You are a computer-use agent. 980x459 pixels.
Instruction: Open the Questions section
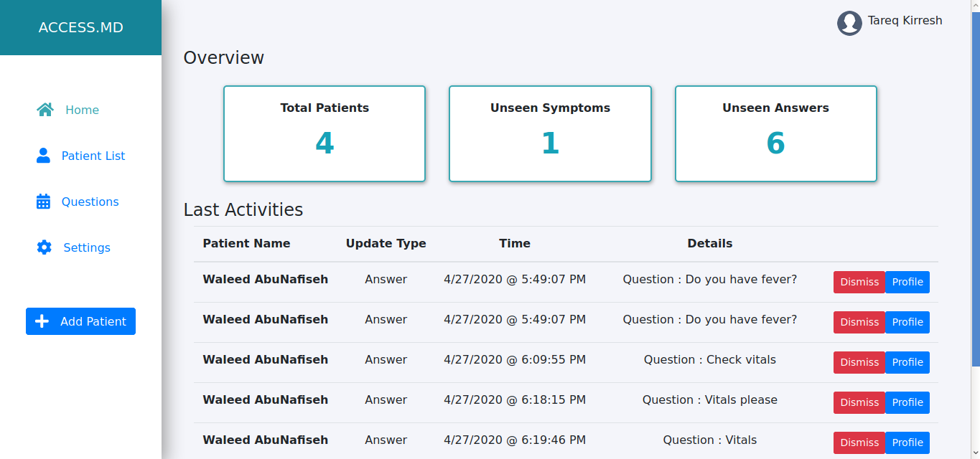point(90,202)
